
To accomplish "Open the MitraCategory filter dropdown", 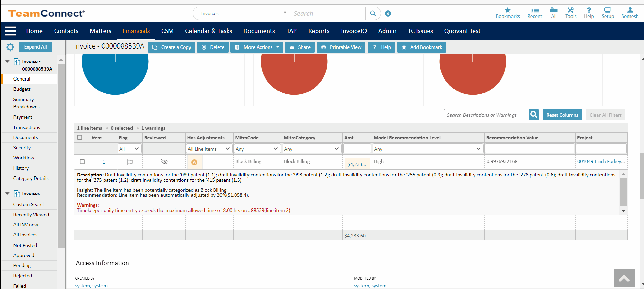I will (312, 149).
